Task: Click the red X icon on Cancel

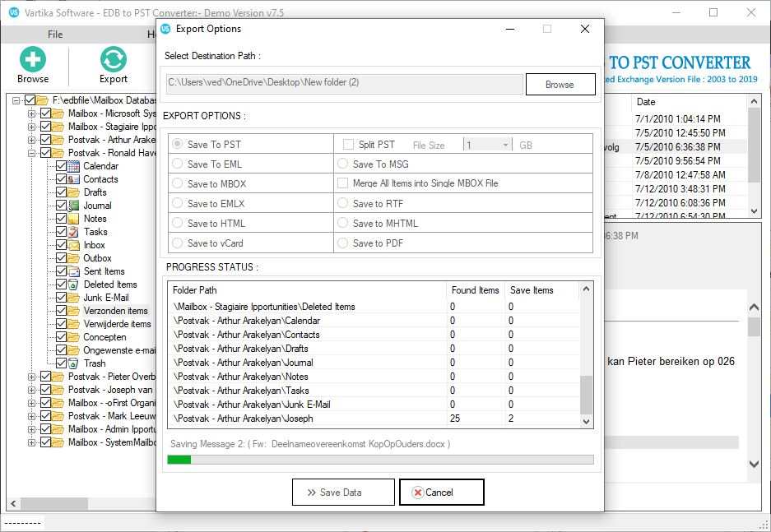Action: pyautogui.click(x=417, y=493)
